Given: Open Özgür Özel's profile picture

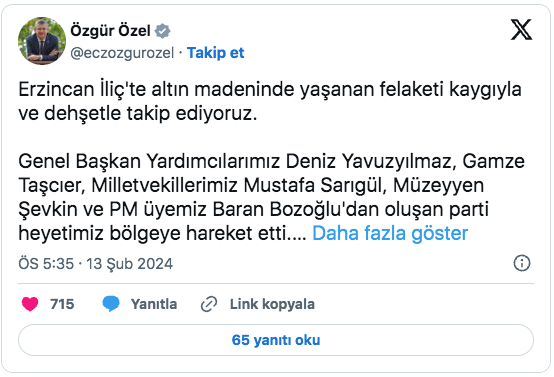Looking at the screenshot, I should [42, 41].
